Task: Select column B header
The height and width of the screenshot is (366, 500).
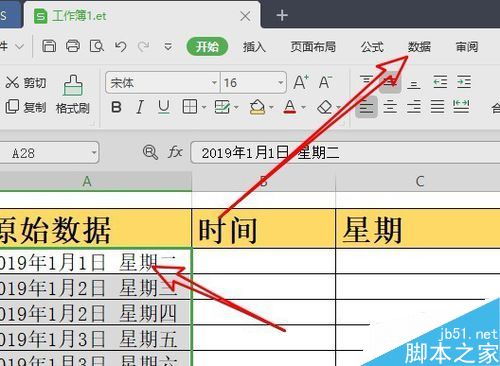Action: (x=264, y=181)
